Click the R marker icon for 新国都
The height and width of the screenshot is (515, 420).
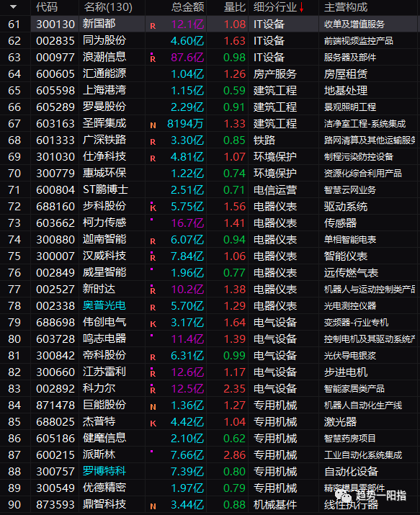(153, 26)
